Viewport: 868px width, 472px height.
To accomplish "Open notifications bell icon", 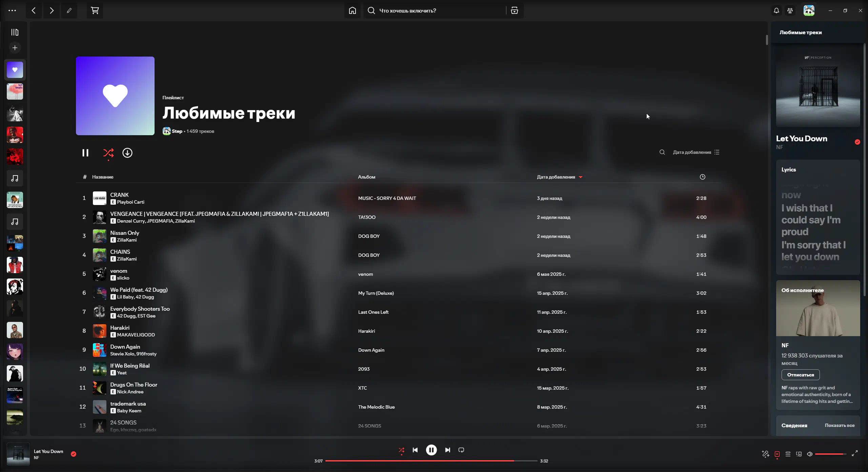I will tap(776, 11).
